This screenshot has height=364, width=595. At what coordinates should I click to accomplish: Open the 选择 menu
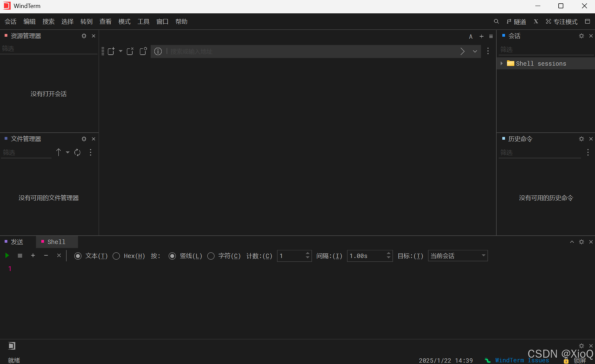point(67,22)
